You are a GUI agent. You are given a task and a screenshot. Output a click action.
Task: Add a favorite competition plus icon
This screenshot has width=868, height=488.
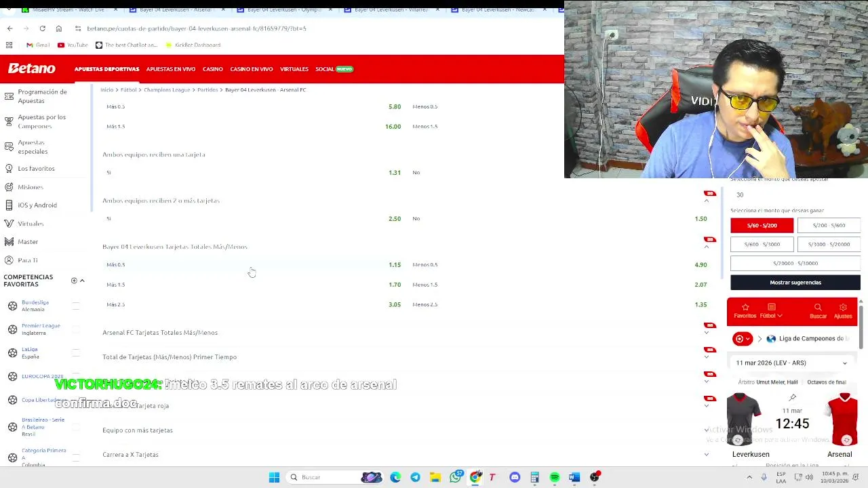(74, 281)
